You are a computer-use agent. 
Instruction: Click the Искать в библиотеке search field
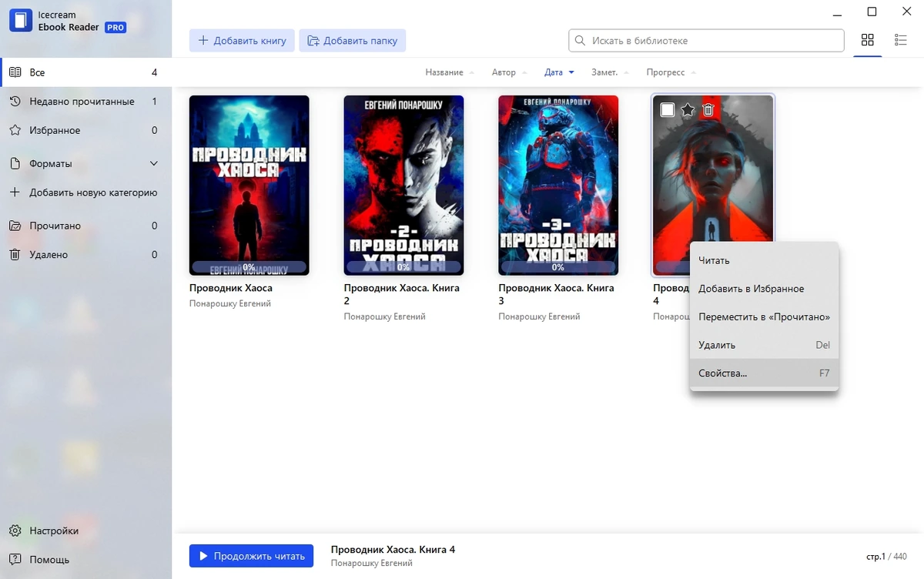pos(706,40)
